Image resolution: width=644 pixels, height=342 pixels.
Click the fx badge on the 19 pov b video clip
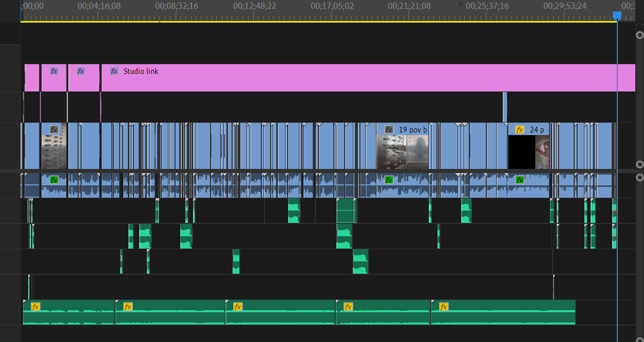389,130
